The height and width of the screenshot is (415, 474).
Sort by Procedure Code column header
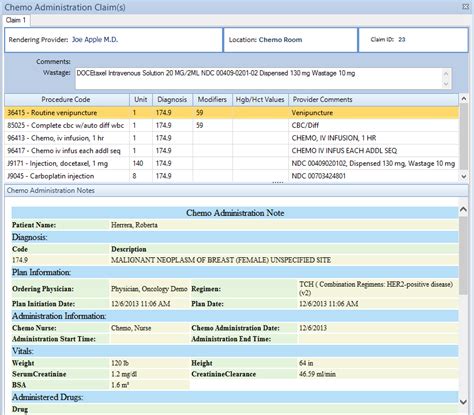pos(66,99)
